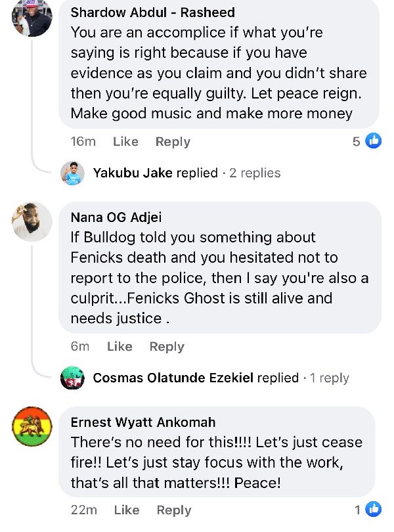Image resolution: width=394 pixels, height=532 pixels.
Task: Open Shardow Abdul - Rasheed's profile picture
Action: pyautogui.click(x=32, y=18)
